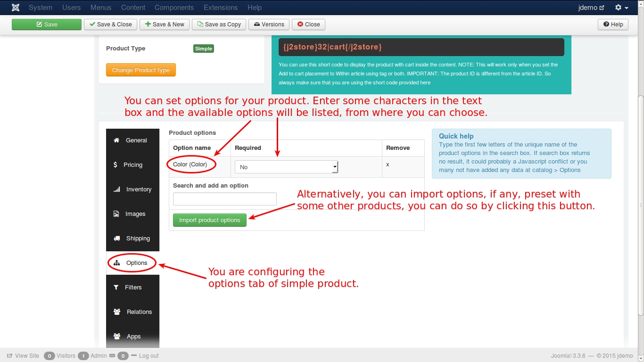This screenshot has width=644, height=362.
Task: Click Change Product type button
Action: coord(141,70)
